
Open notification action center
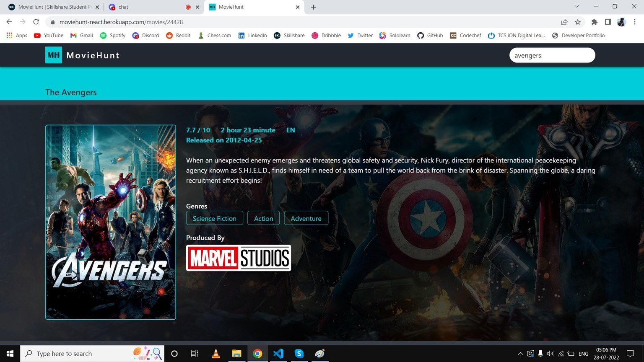pyautogui.click(x=630, y=354)
